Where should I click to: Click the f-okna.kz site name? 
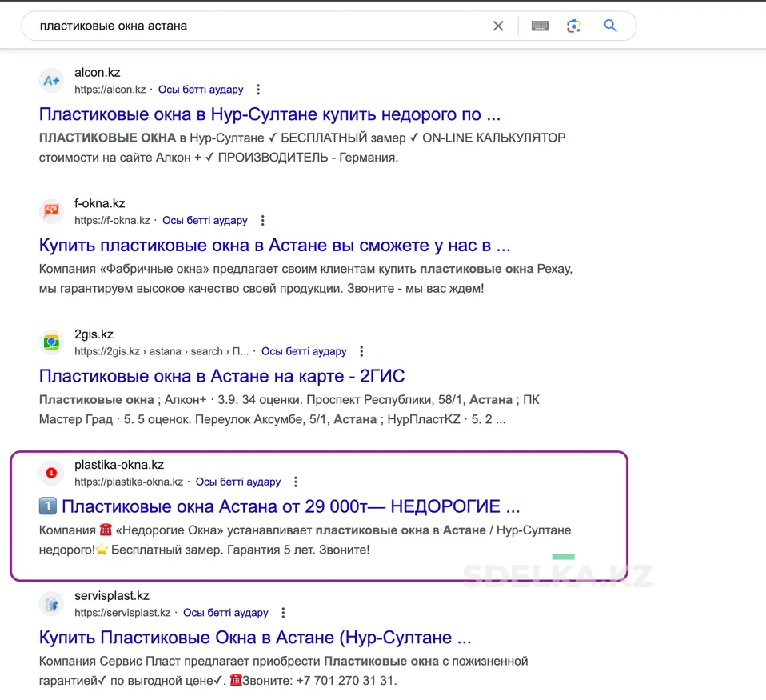[x=100, y=203]
